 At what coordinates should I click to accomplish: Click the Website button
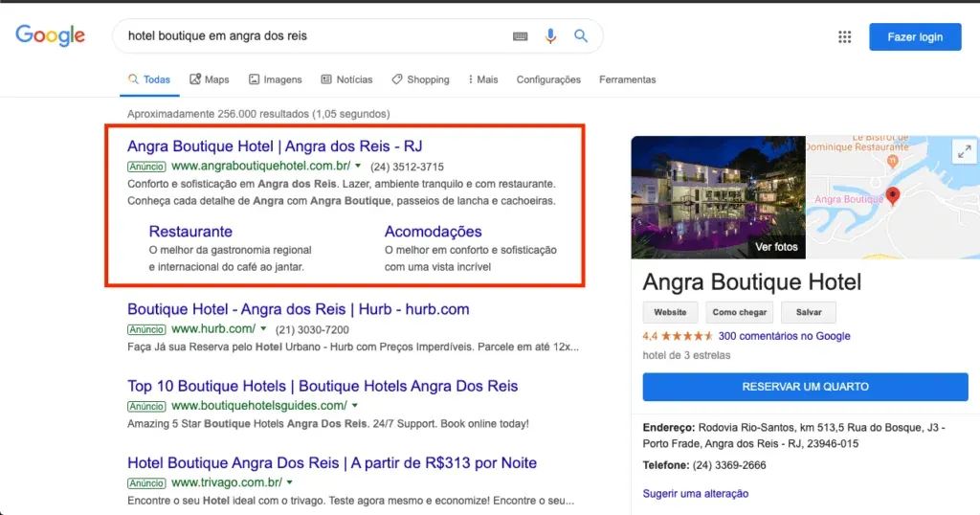[670, 312]
